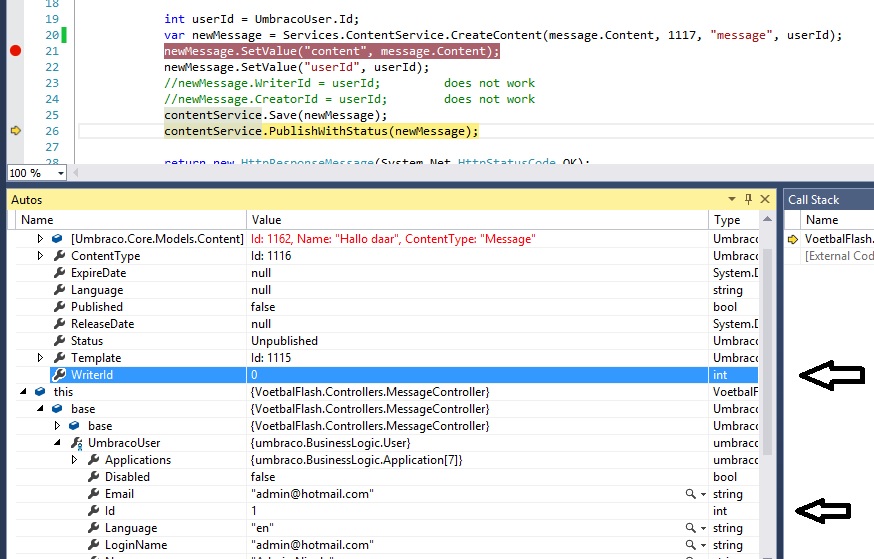The width and height of the screenshot is (874, 559).
Task: Select the ReleaseDate property row
Action: point(389,324)
